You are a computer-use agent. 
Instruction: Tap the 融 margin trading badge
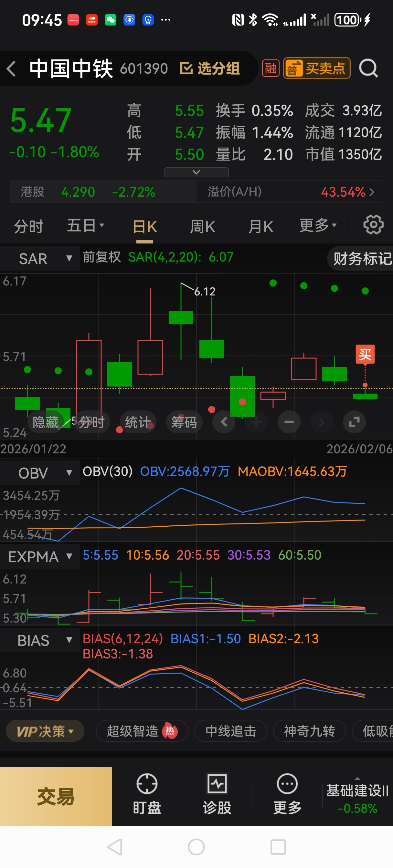[x=271, y=68]
